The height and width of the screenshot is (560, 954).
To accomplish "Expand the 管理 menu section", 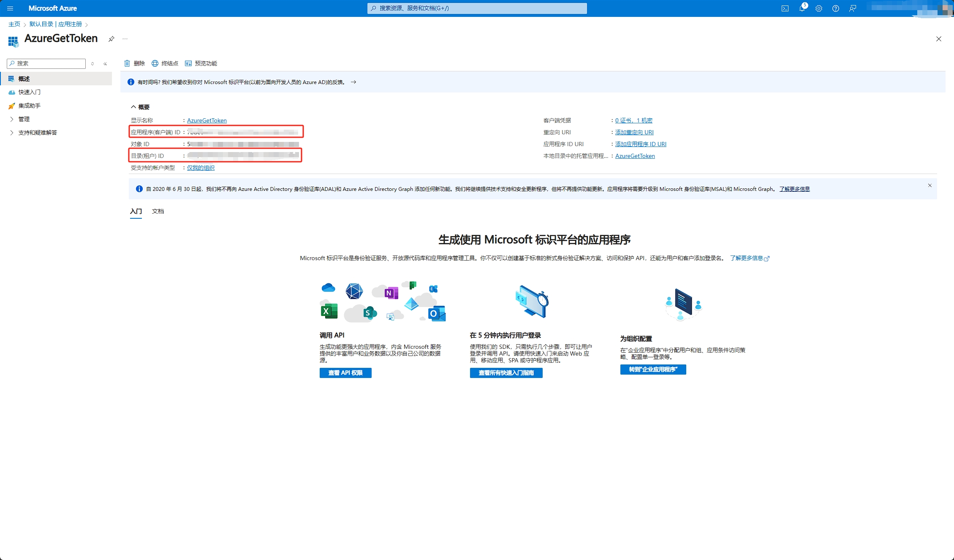I will [24, 119].
